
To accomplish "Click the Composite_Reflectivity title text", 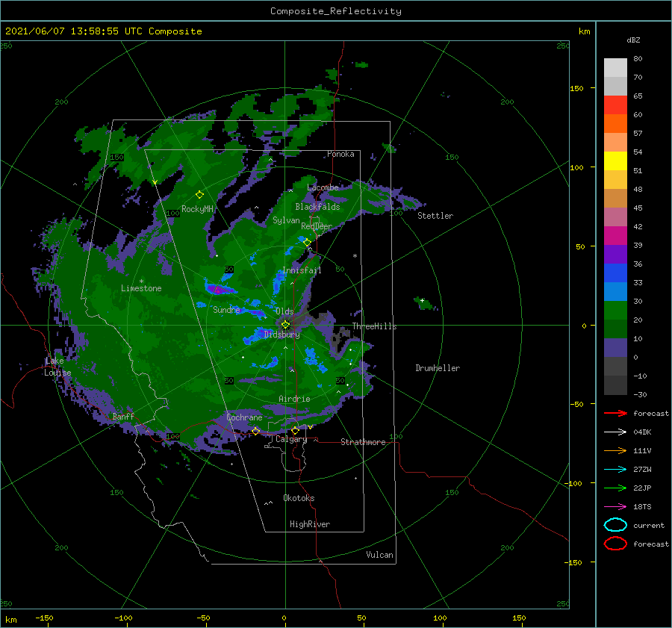I will click(336, 11).
